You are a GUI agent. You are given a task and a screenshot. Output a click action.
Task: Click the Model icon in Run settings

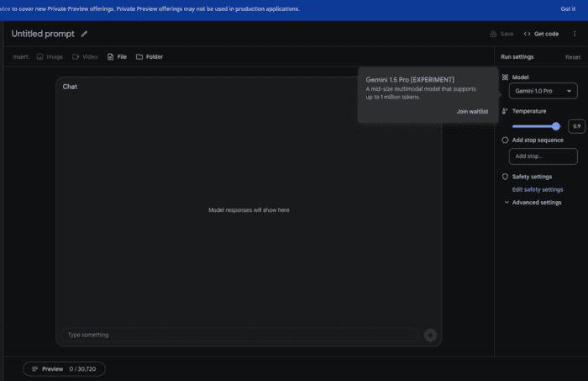coord(505,77)
